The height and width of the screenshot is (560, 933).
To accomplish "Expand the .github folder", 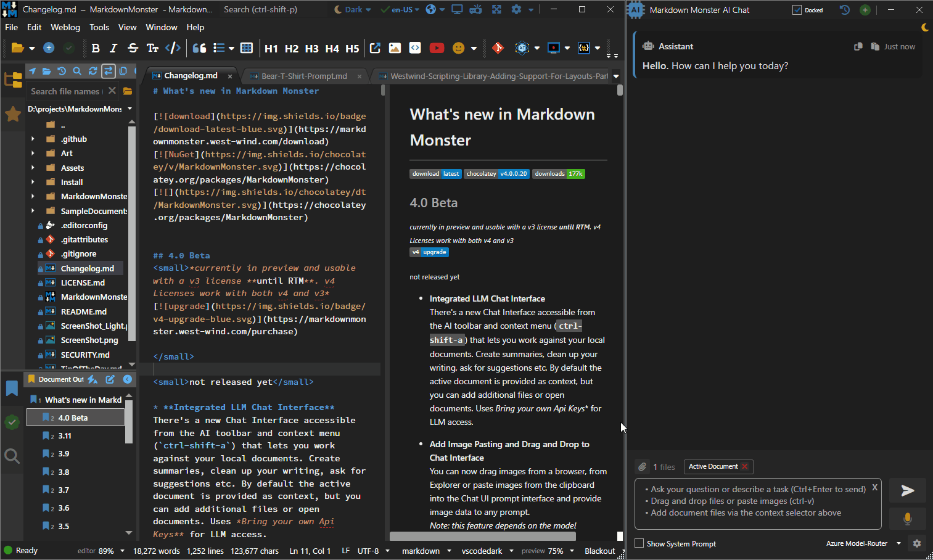I will click(x=33, y=139).
